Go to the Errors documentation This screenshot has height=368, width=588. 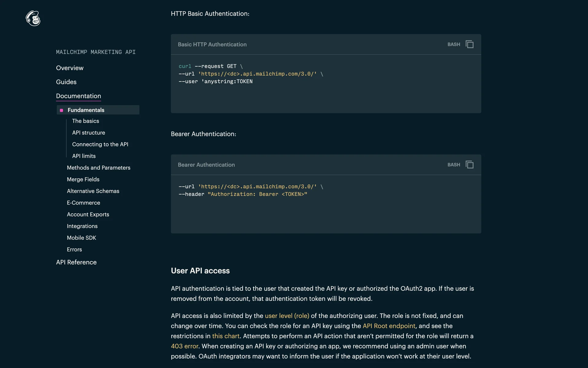coord(74,250)
